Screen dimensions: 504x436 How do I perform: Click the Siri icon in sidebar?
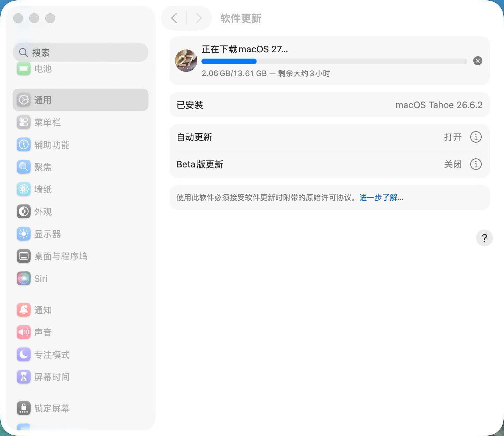pos(24,279)
